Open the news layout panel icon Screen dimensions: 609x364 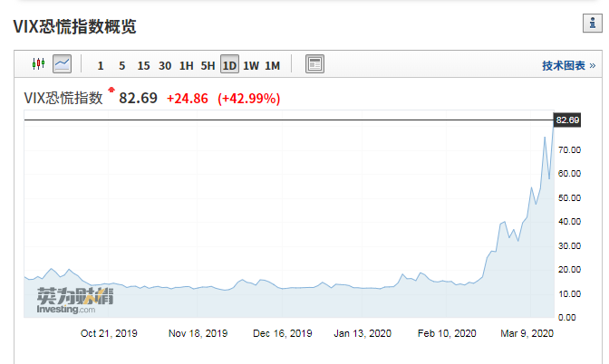click(314, 64)
